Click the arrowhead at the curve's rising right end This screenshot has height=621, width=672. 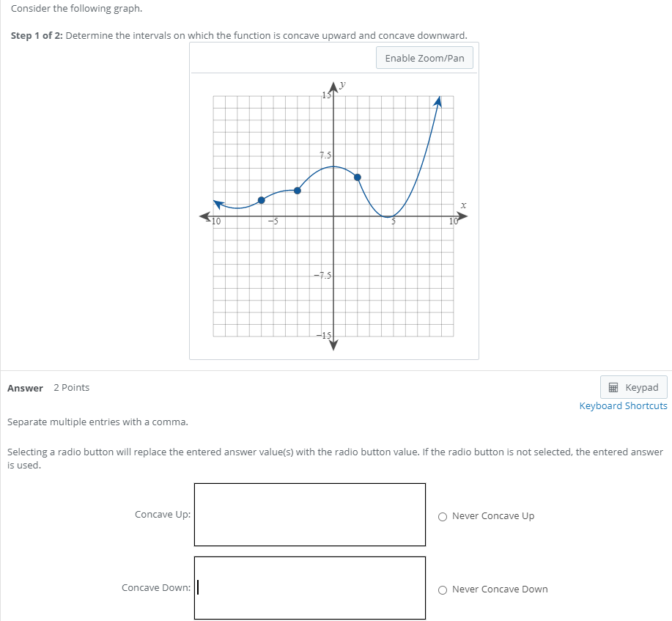438,100
